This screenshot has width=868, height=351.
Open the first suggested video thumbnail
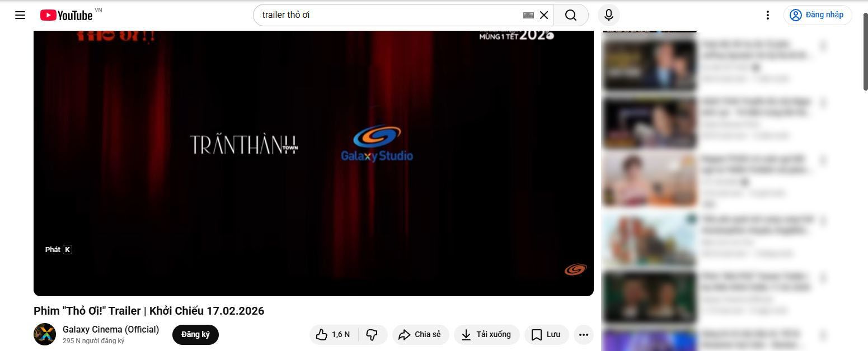click(x=649, y=65)
